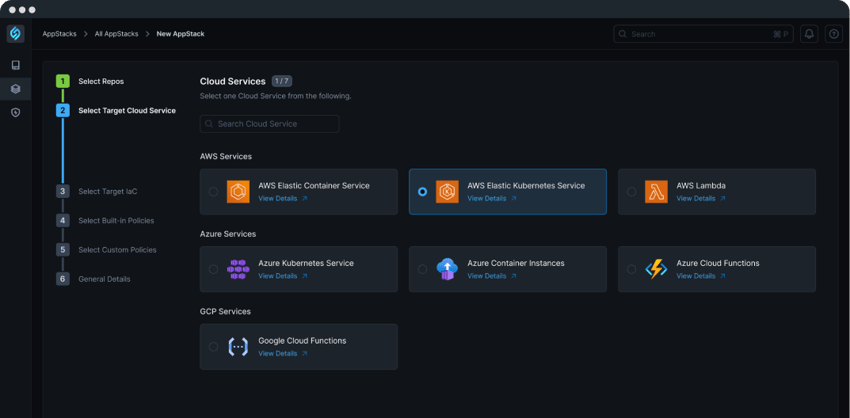Open the shield policies icon in the sidebar

coord(15,113)
